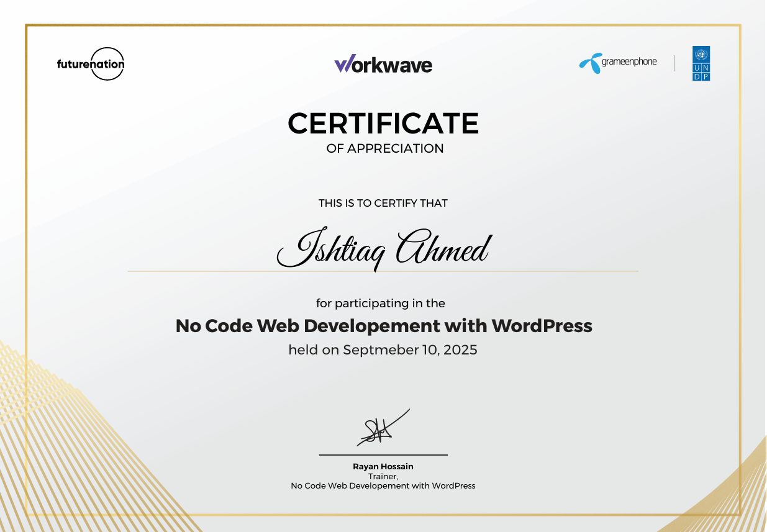Click the 'for participating in the' line
The image size is (767, 532).
pyautogui.click(x=380, y=304)
